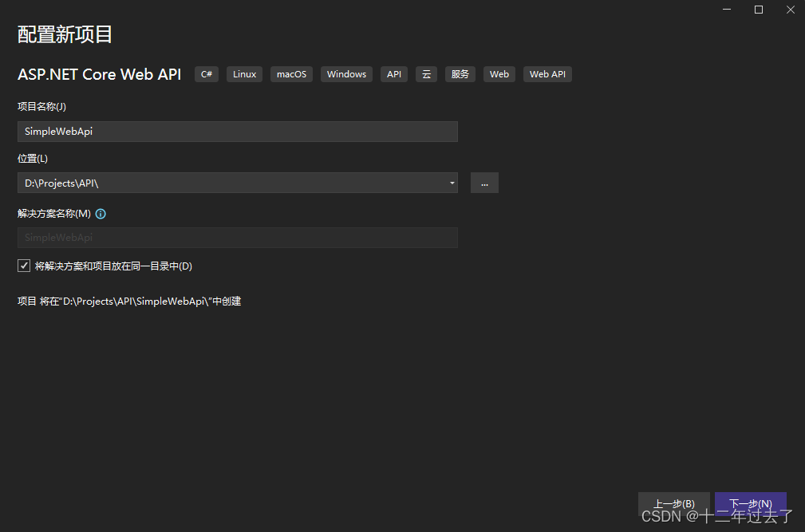The width and height of the screenshot is (805, 532).
Task: Select the Web API tag
Action: [547, 73]
